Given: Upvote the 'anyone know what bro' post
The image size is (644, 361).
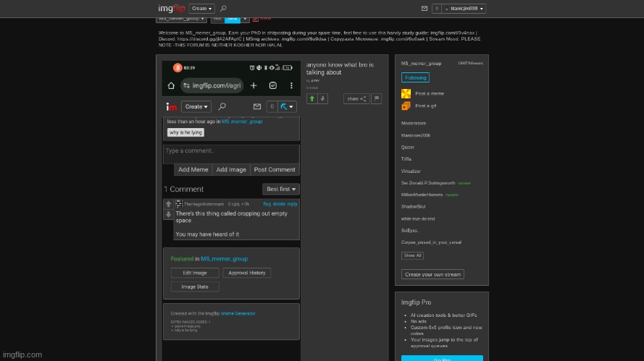Looking at the screenshot, I should tap(311, 98).
